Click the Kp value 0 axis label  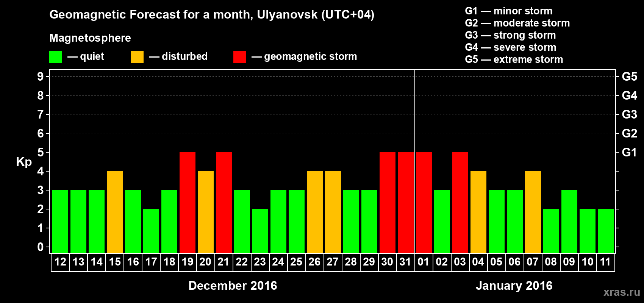(41, 247)
